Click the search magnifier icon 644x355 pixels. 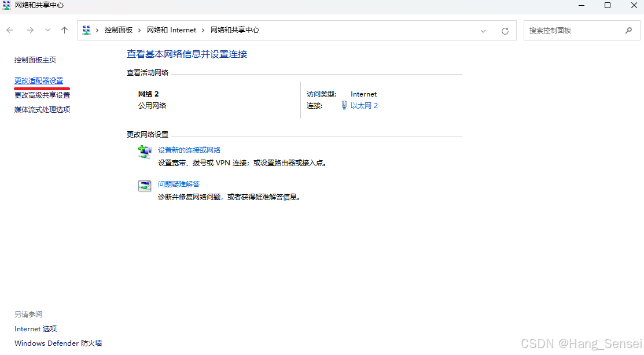[629, 31]
